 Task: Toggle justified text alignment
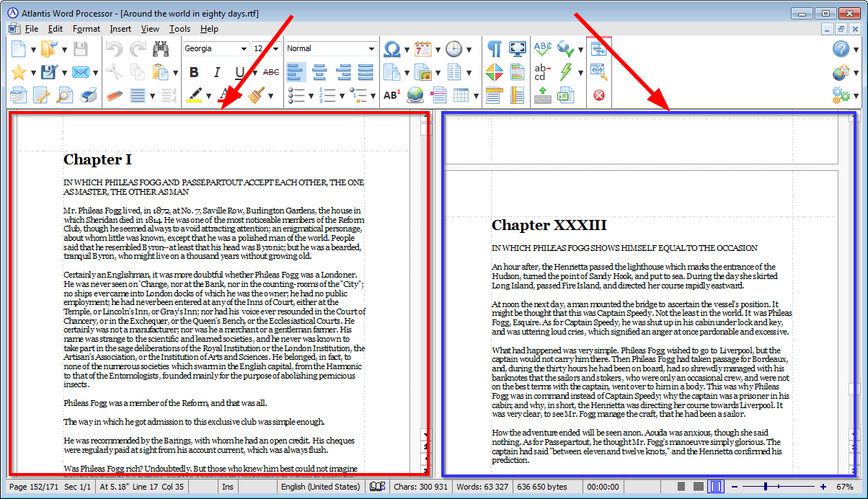(x=365, y=71)
